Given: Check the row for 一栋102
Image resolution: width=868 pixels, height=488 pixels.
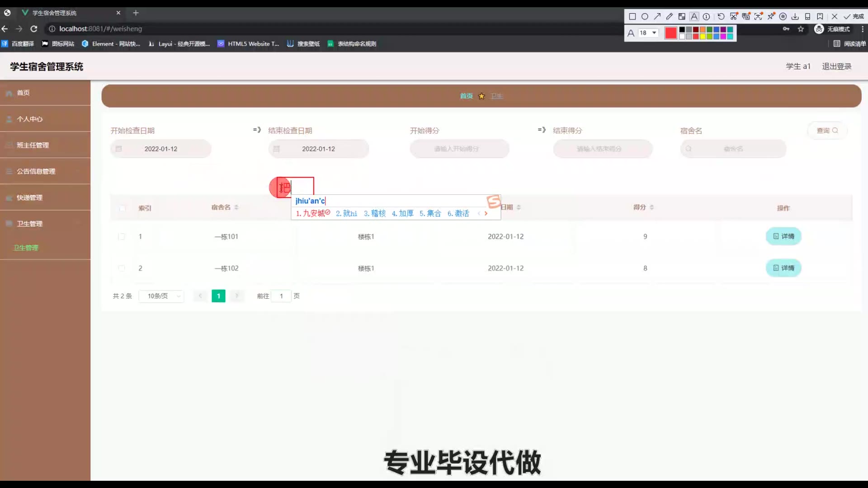Looking at the screenshot, I should click(x=122, y=268).
